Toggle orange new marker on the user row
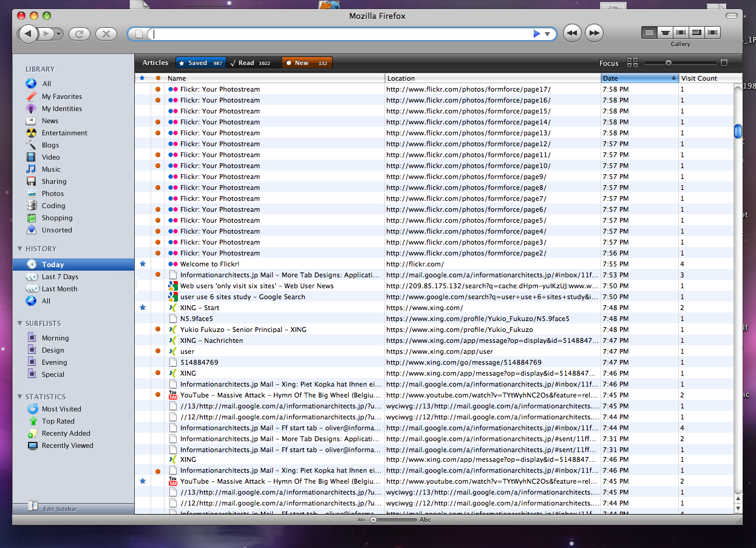 pos(158,351)
